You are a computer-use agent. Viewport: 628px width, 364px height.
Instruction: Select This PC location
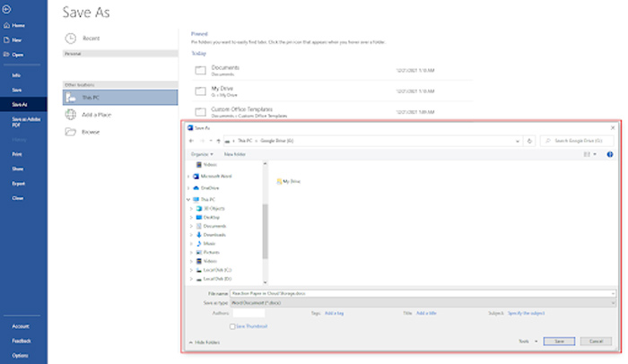pos(120,98)
